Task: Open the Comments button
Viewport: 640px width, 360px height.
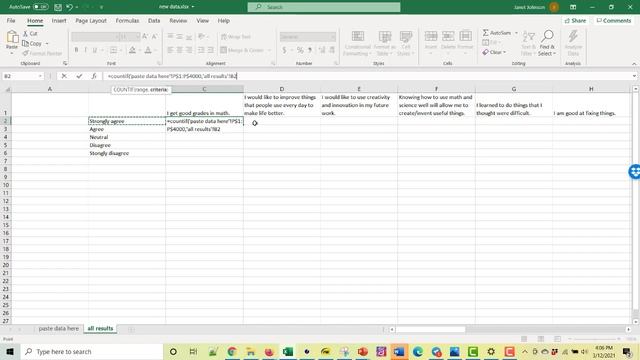Action: tap(613, 20)
